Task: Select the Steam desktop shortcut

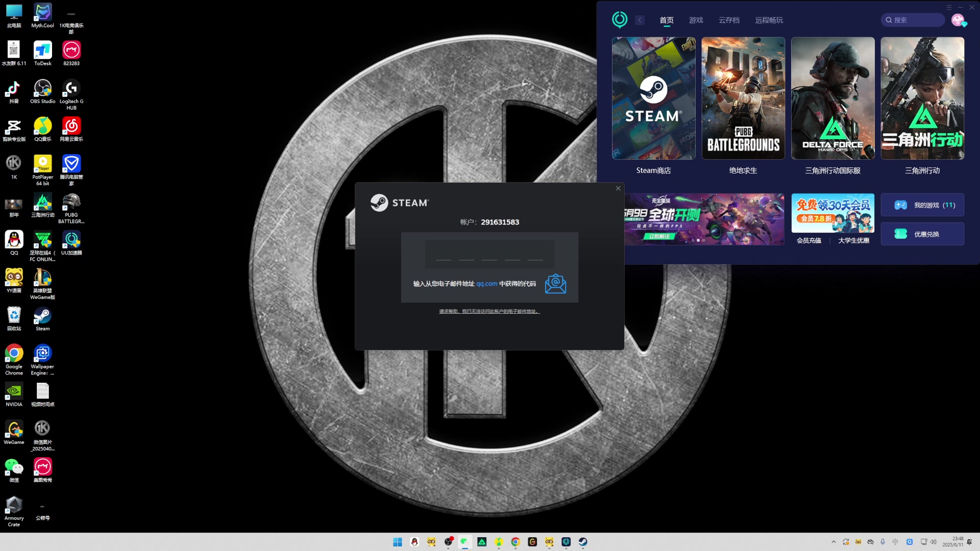Action: [42, 319]
